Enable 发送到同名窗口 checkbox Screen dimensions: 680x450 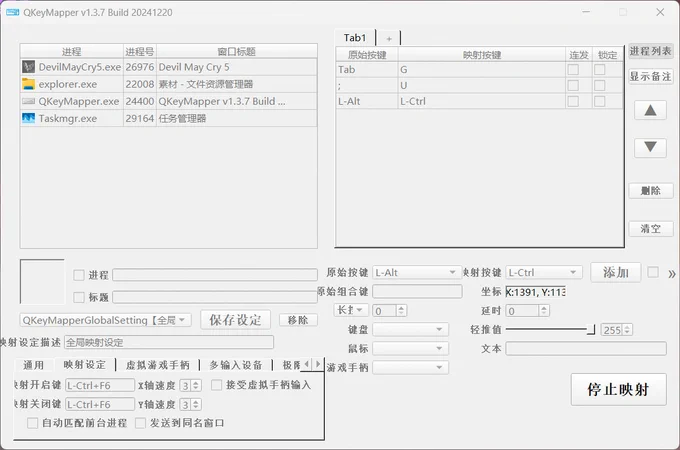click(140, 423)
